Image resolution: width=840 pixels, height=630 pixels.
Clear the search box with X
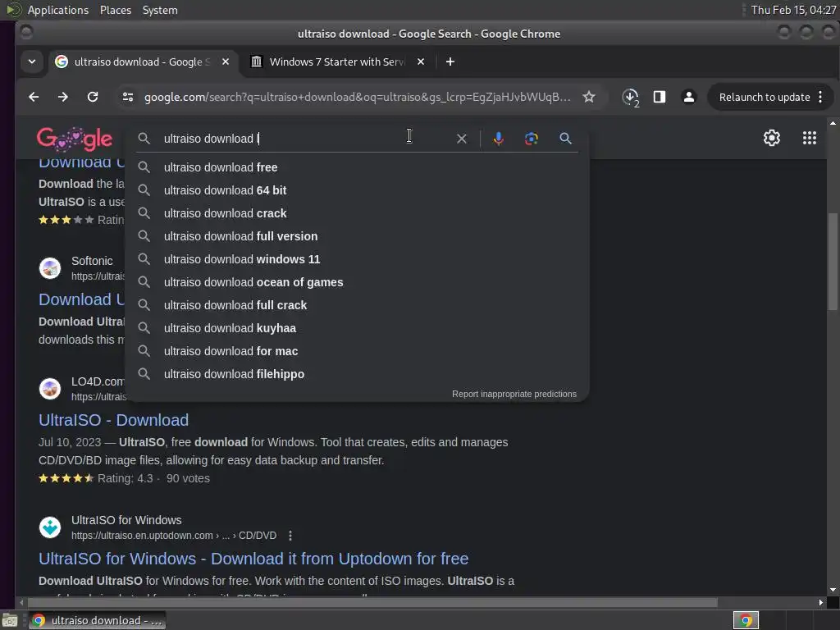(x=461, y=139)
